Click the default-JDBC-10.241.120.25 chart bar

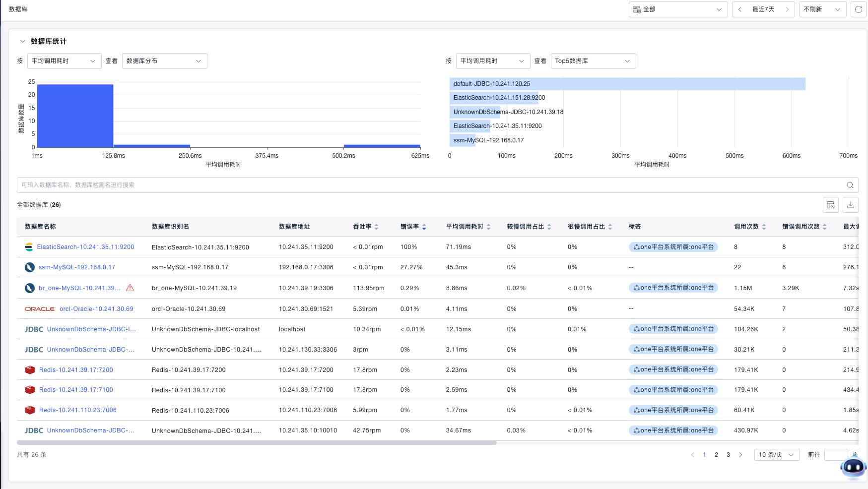coord(627,84)
